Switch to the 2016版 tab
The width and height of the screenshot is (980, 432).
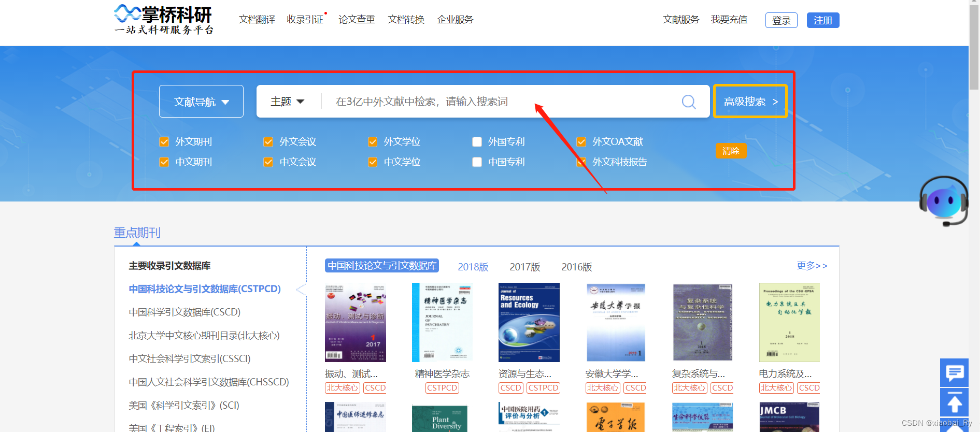pos(577,267)
